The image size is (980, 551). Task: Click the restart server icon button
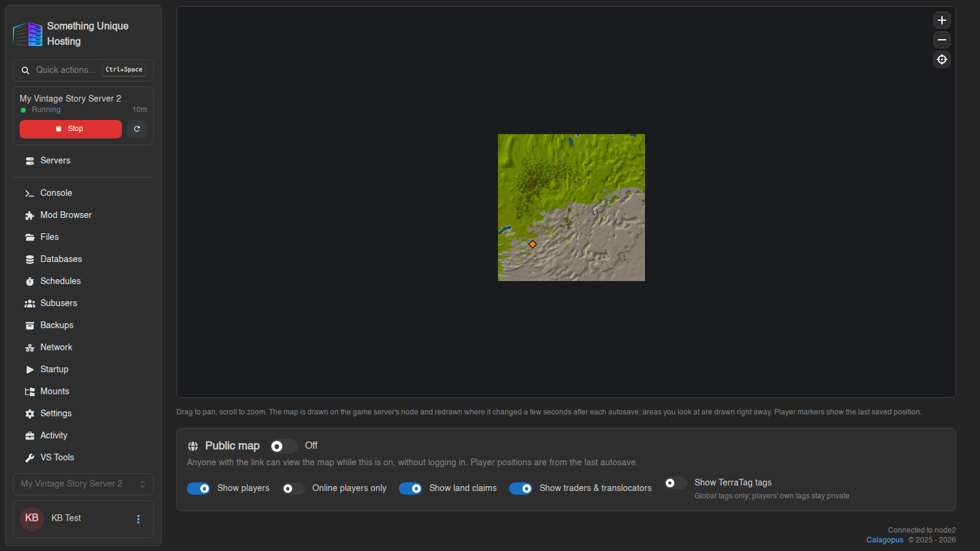click(x=137, y=129)
